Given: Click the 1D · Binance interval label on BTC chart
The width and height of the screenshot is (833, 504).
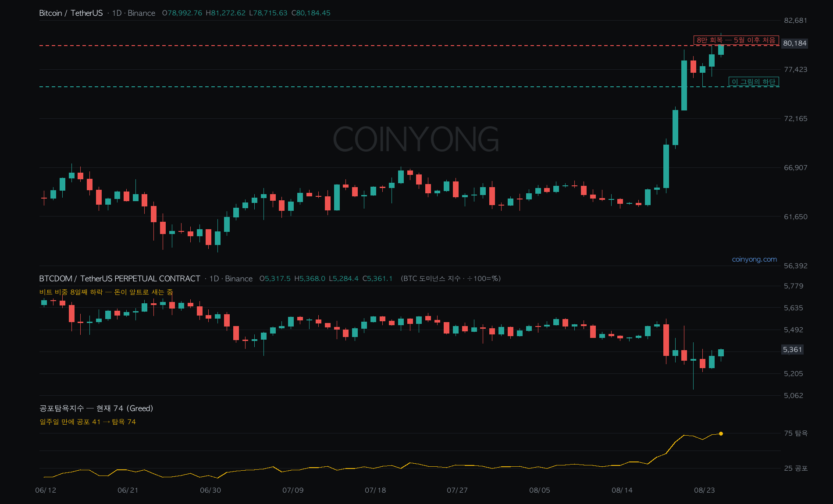Looking at the screenshot, I should coord(134,13).
